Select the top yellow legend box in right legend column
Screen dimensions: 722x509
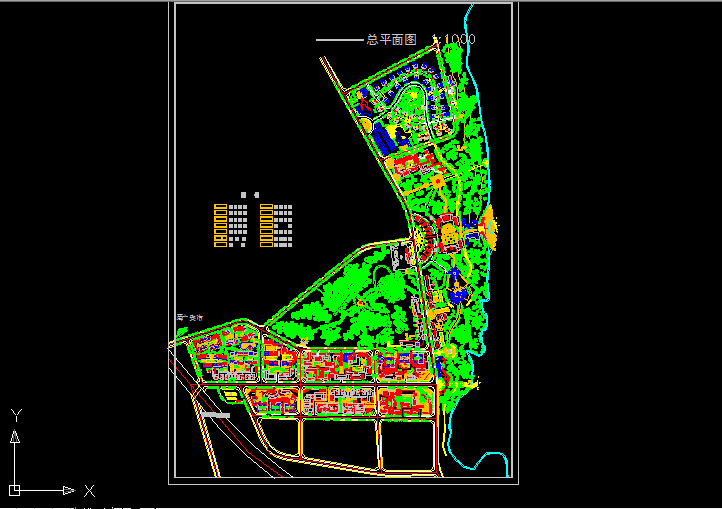coord(266,207)
